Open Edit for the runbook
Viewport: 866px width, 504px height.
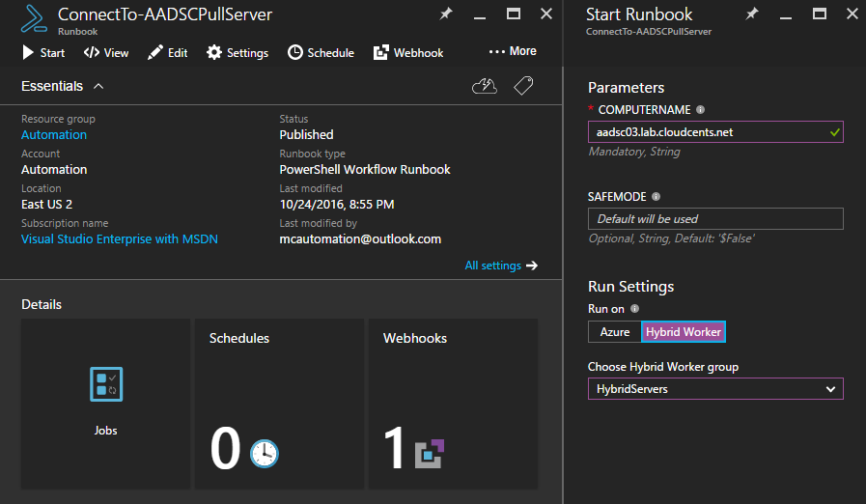point(167,52)
